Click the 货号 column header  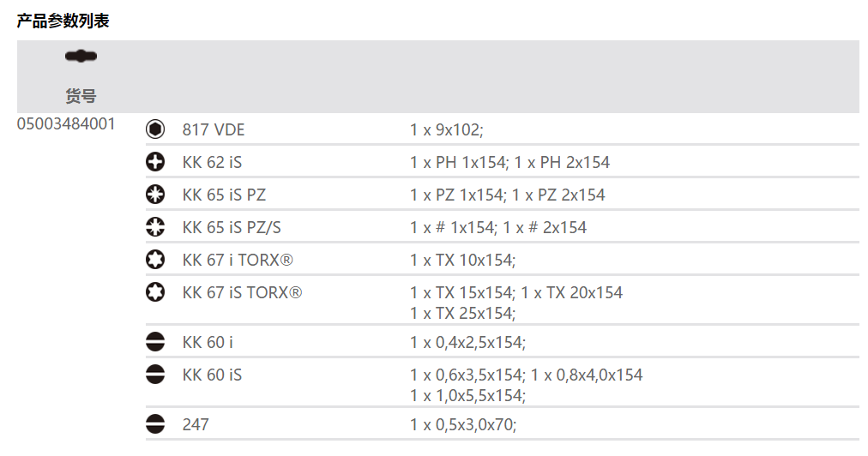coord(81,95)
